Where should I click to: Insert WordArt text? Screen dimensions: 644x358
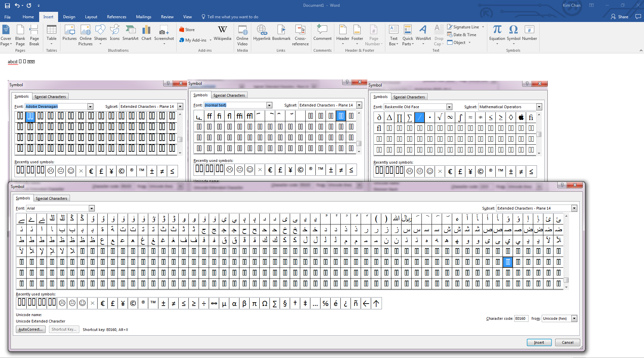click(x=423, y=35)
